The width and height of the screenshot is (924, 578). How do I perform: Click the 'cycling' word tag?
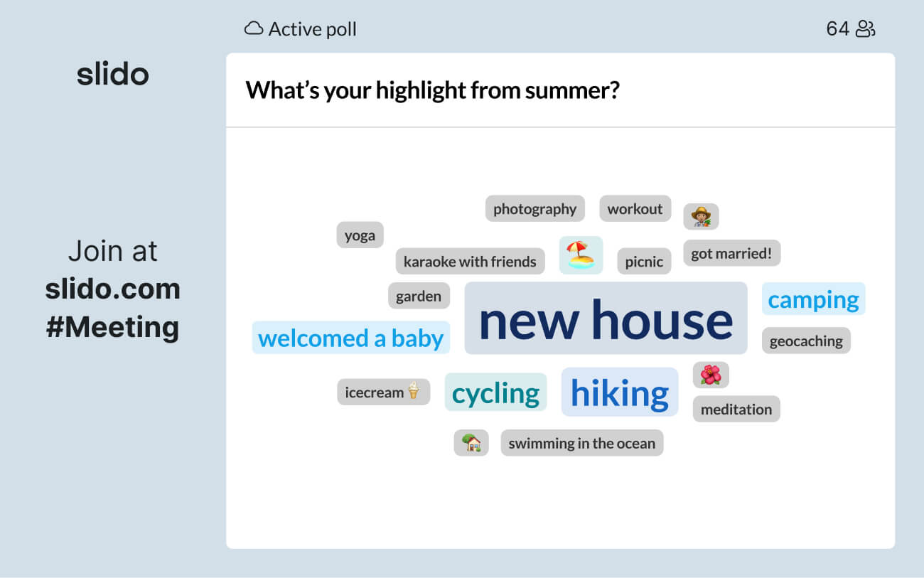[495, 392]
